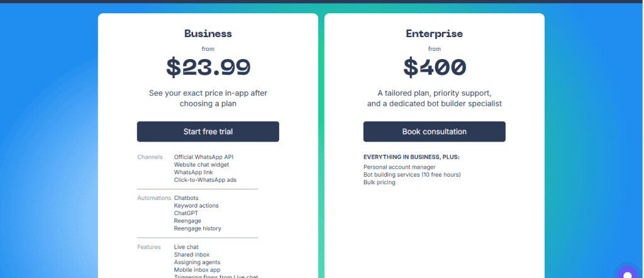Select the Chatbots automation item
This screenshot has width=644, height=278.
click(x=186, y=198)
